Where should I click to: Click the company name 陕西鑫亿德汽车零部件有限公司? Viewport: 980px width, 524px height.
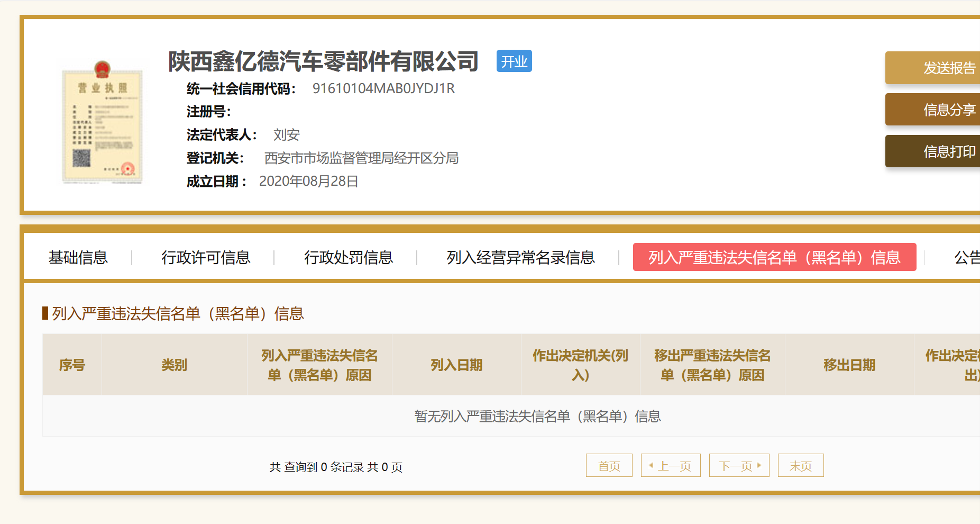(324, 61)
